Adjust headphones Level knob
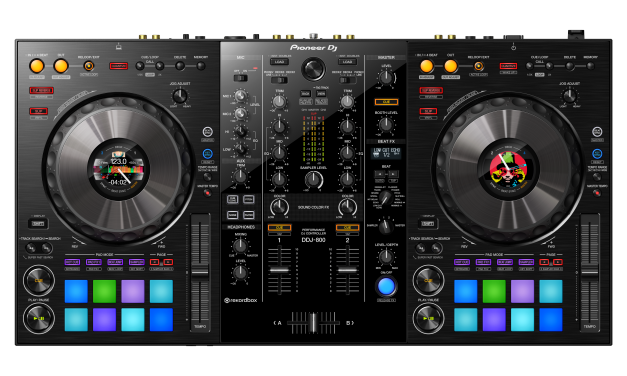Screen dimensions: 627x376 [240, 272]
